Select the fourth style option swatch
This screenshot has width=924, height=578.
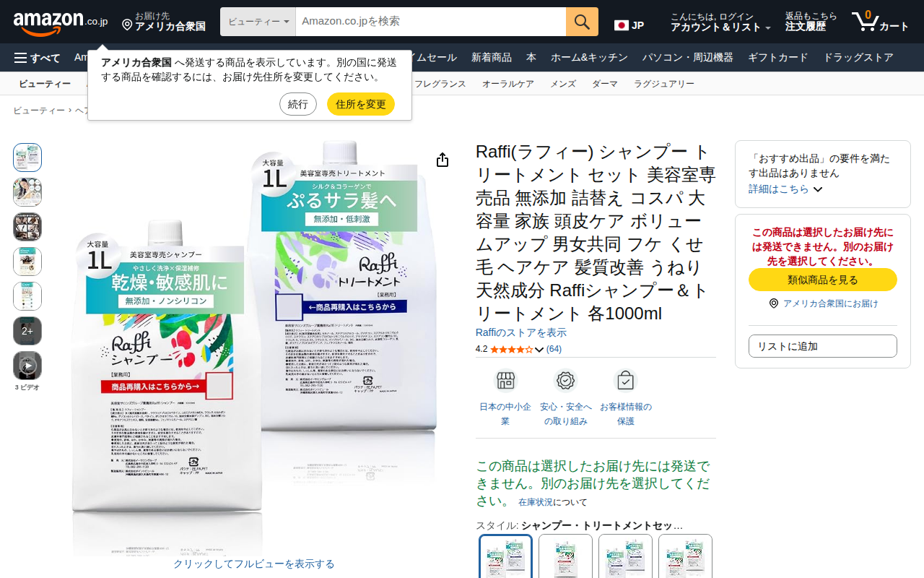(x=685, y=557)
